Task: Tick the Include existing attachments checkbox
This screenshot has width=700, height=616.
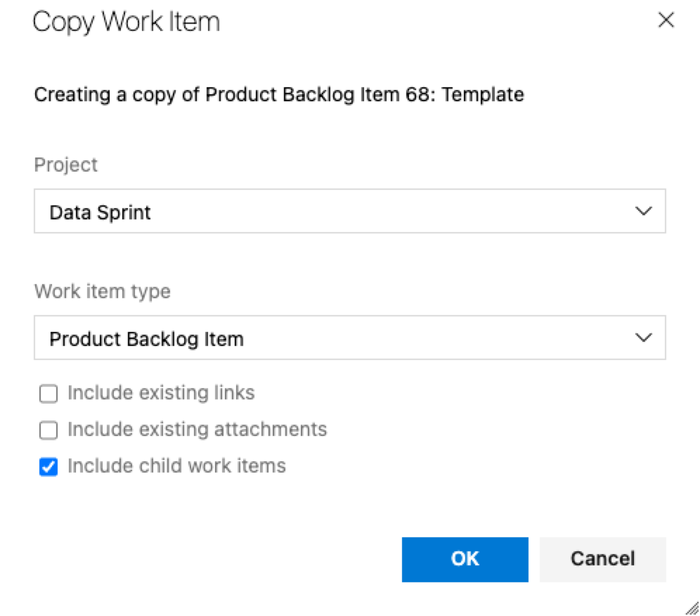Action: click(x=48, y=430)
